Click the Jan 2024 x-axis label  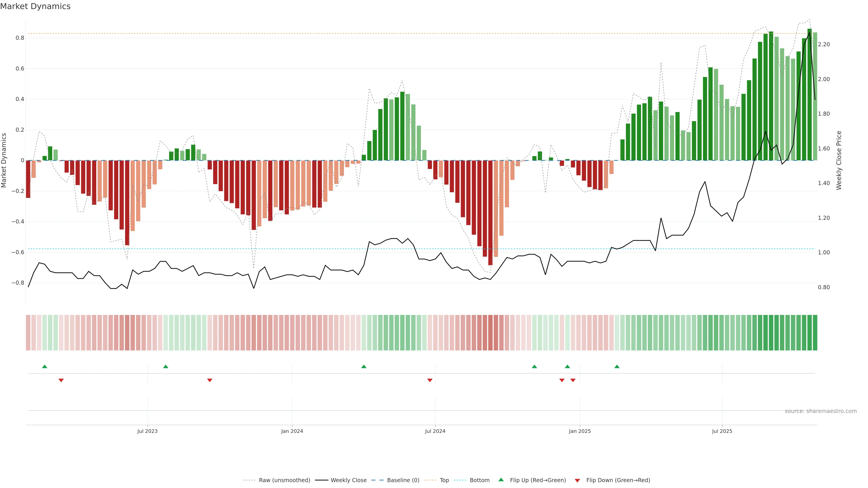[x=292, y=431]
